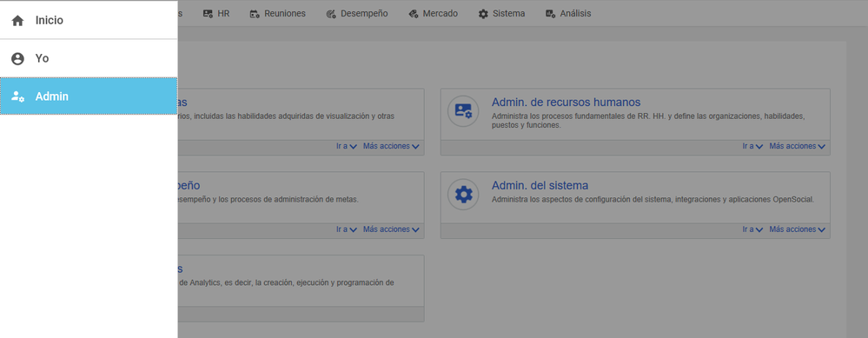Expand Ir a in the recursos humanos card
Screen dimensions: 868x338
(x=752, y=146)
